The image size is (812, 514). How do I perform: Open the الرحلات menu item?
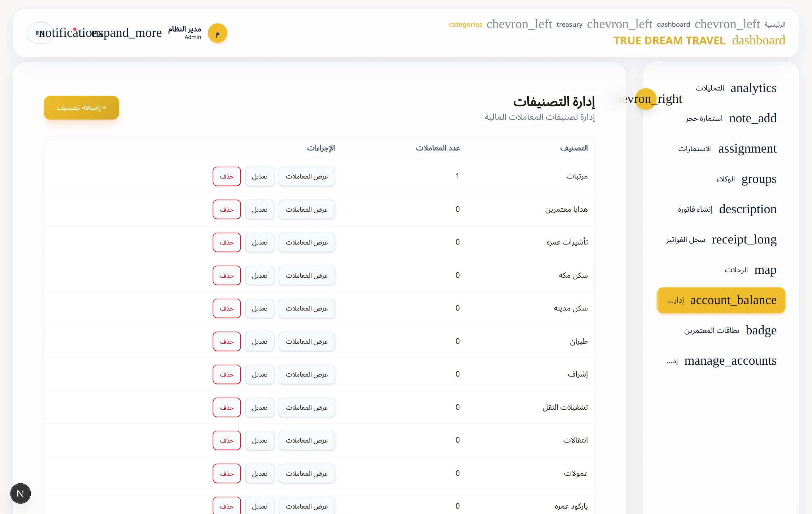[x=736, y=270]
